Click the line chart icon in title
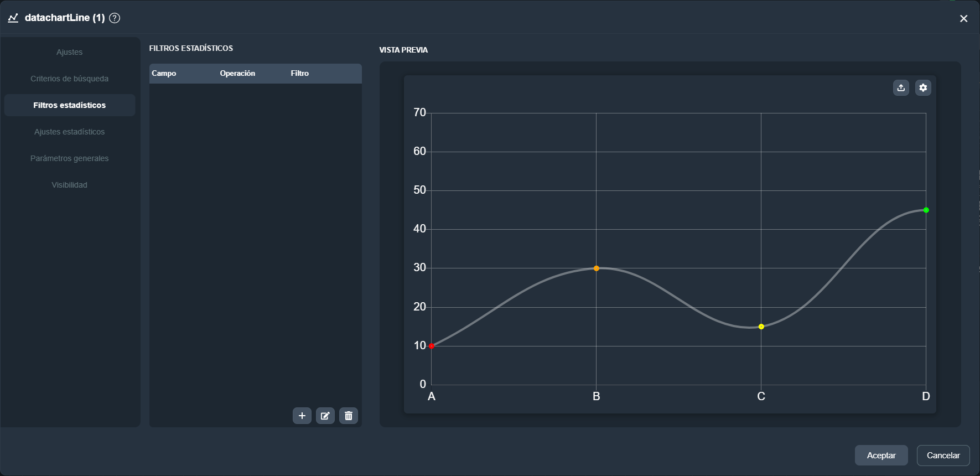 (x=13, y=18)
